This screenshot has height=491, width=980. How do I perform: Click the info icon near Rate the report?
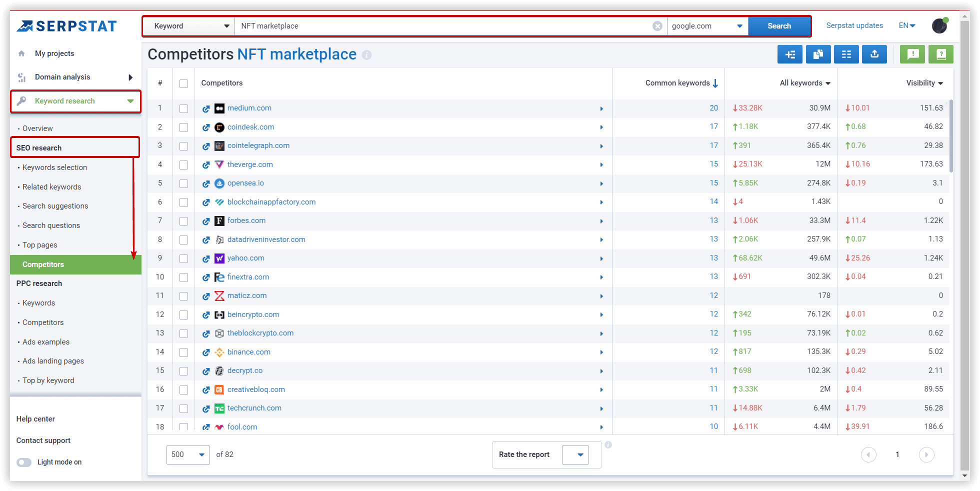pos(608,444)
